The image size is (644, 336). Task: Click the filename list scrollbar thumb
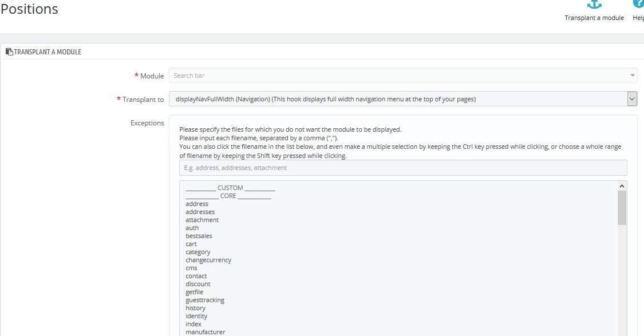click(622, 207)
